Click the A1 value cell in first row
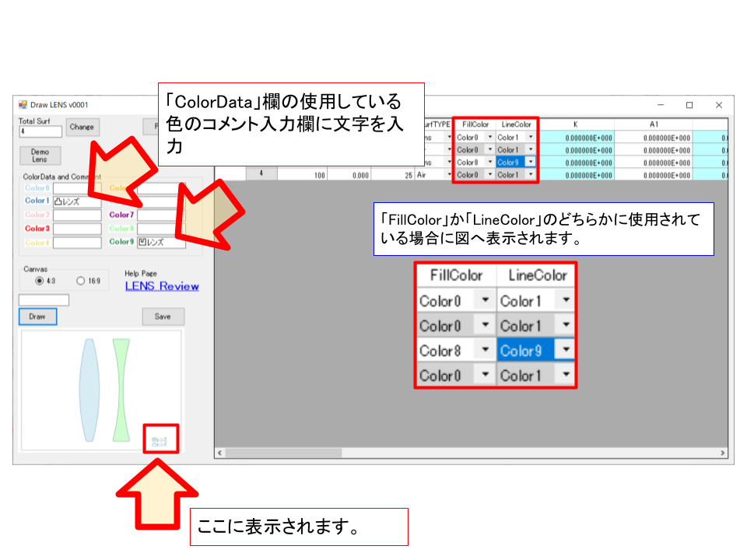 pyautogui.click(x=654, y=138)
